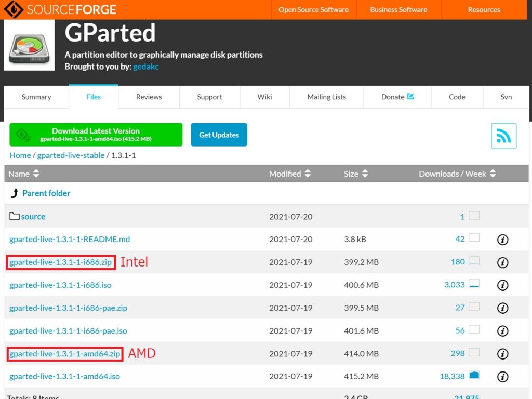Show info for gparted-live-1.3.1-1-i686.zip
The width and height of the screenshot is (532, 399).
coord(502,262)
